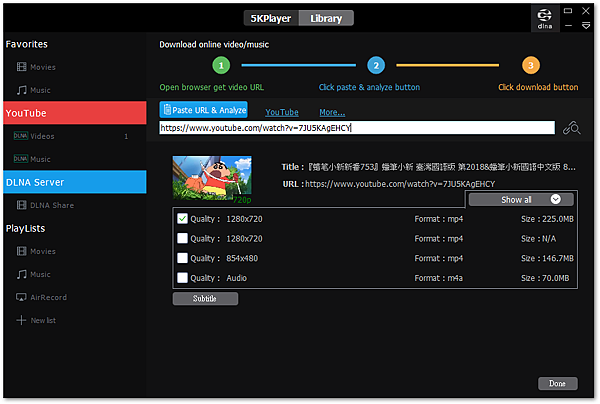Click the search magnifier icon beside URL field

(571, 128)
